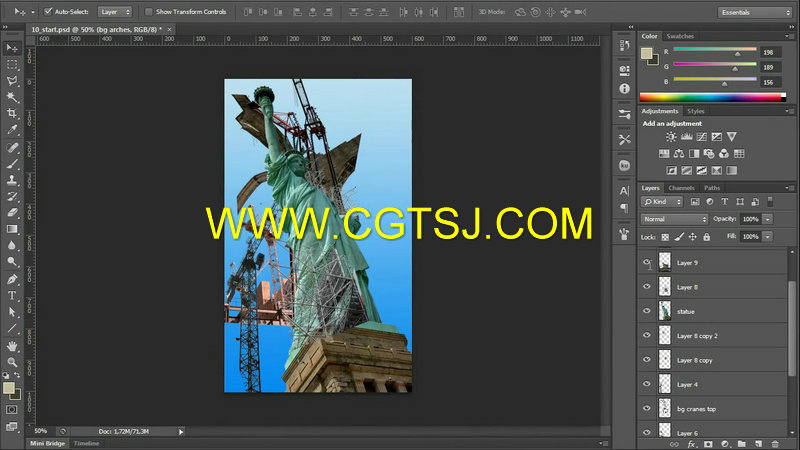The width and height of the screenshot is (800, 450).
Task: Switch to the Paths tab
Action: point(712,188)
